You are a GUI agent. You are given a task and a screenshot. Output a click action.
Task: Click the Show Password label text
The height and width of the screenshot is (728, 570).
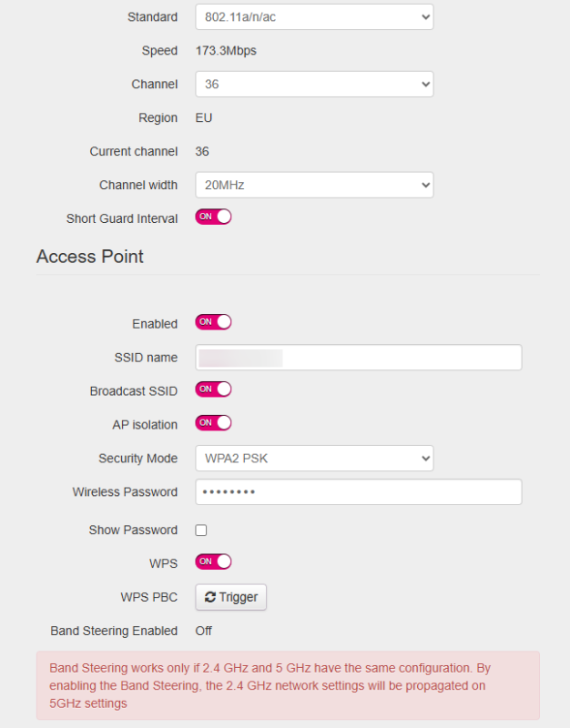[x=133, y=531]
